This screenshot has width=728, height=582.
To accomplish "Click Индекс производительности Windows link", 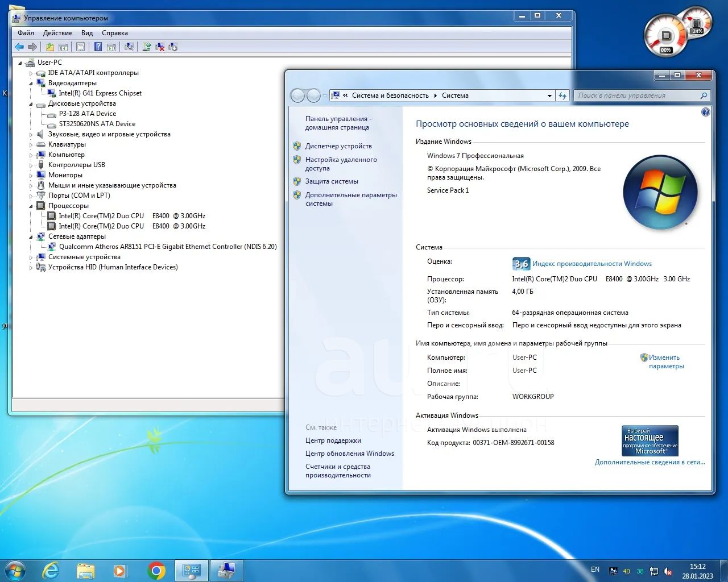I will point(592,264).
